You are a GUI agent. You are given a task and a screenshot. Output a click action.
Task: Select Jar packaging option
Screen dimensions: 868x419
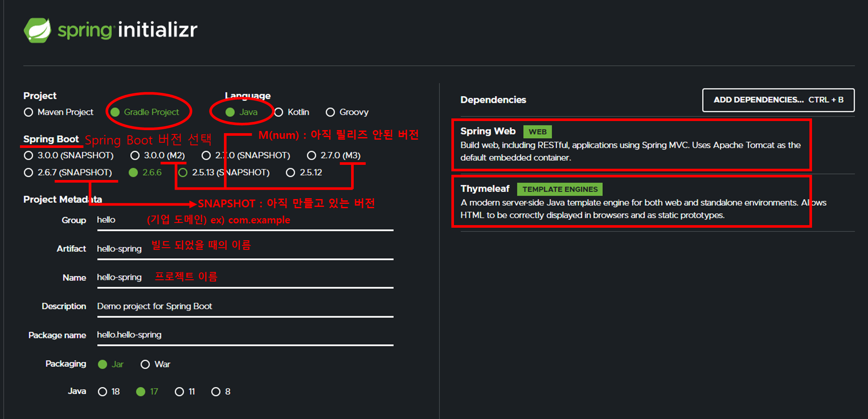[111, 364]
